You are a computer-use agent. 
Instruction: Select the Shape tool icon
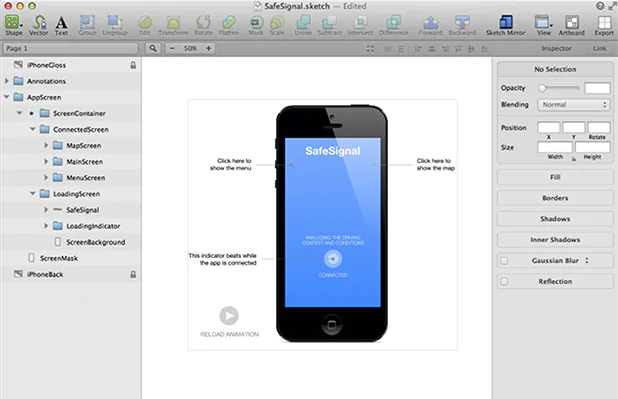coord(12,22)
